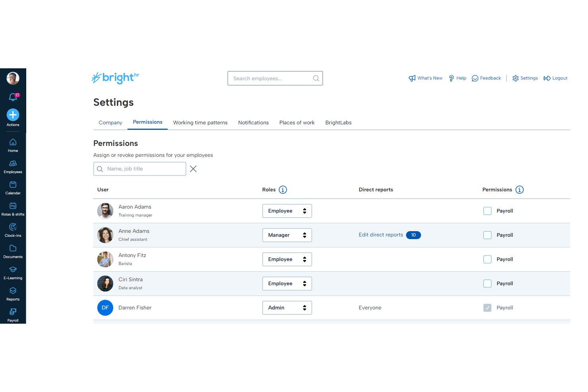Image resolution: width=588 pixels, height=392 pixels.
Task: Click 'Everyone' direct reports text
Action: click(x=370, y=308)
